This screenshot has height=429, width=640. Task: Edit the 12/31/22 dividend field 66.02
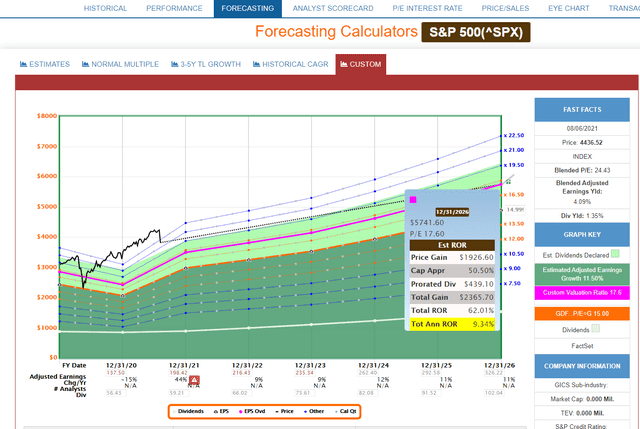(242, 393)
